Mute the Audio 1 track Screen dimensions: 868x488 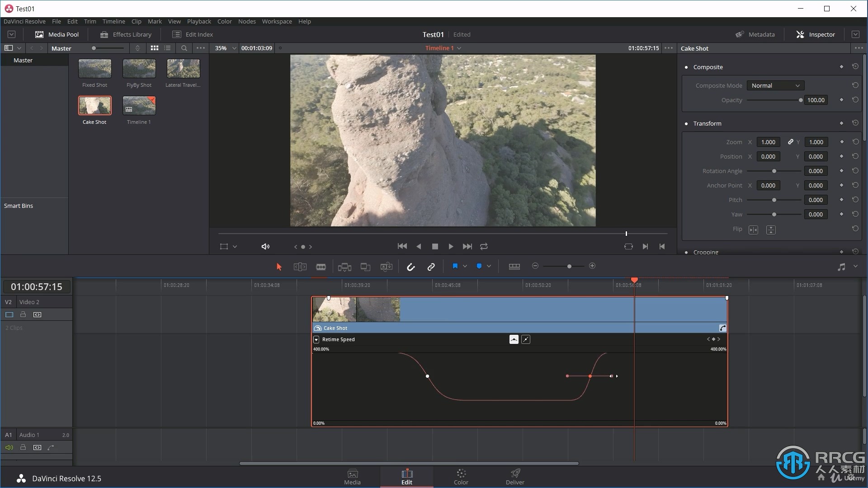pos(9,447)
